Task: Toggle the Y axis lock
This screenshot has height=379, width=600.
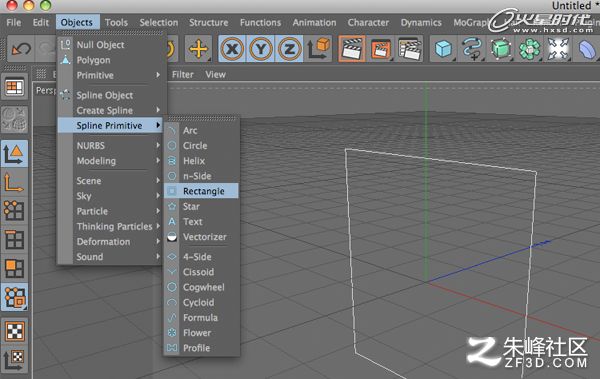Action: (261, 49)
